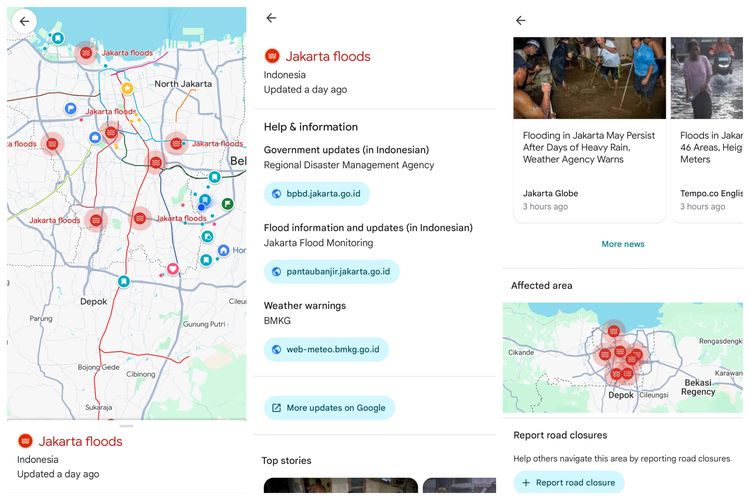
Task: Open the teal saved marker just above Depok
Action: (124, 281)
